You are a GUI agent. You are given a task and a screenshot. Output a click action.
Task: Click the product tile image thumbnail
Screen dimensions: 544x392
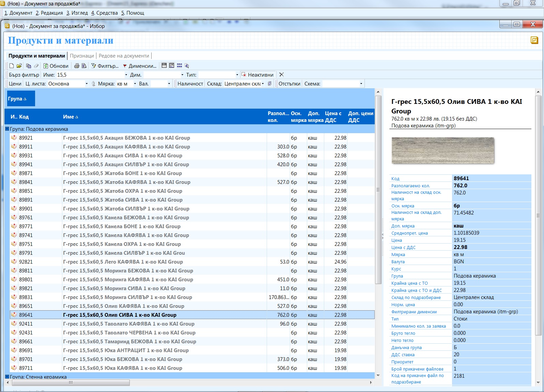pyautogui.click(x=443, y=151)
